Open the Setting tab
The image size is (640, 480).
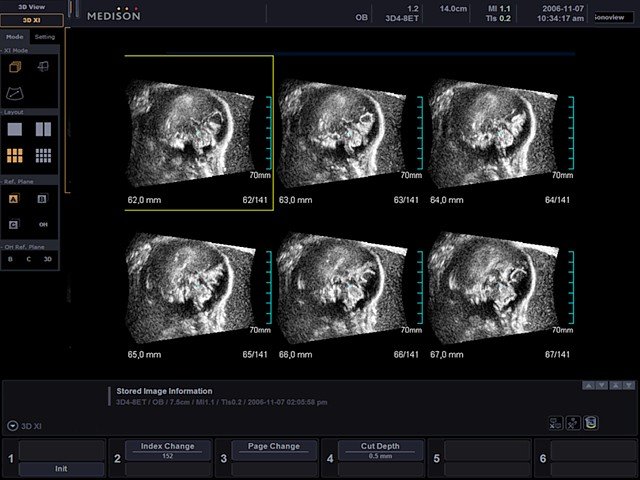(x=46, y=37)
